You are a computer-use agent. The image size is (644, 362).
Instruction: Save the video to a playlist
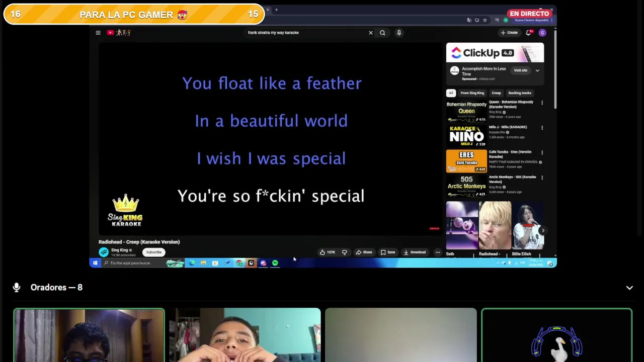coord(388,252)
